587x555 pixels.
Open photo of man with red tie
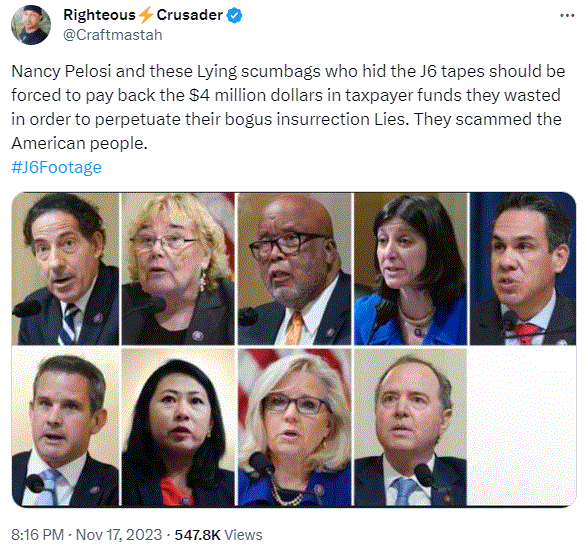coord(523,269)
